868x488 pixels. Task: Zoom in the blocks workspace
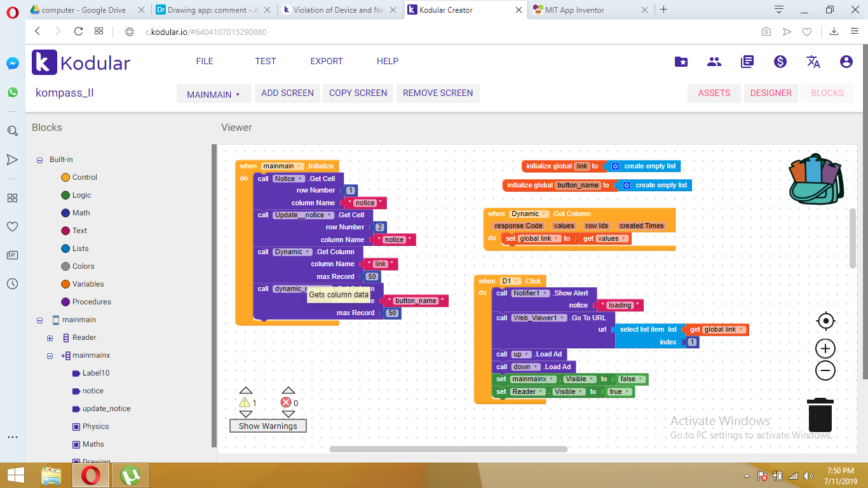(825, 348)
